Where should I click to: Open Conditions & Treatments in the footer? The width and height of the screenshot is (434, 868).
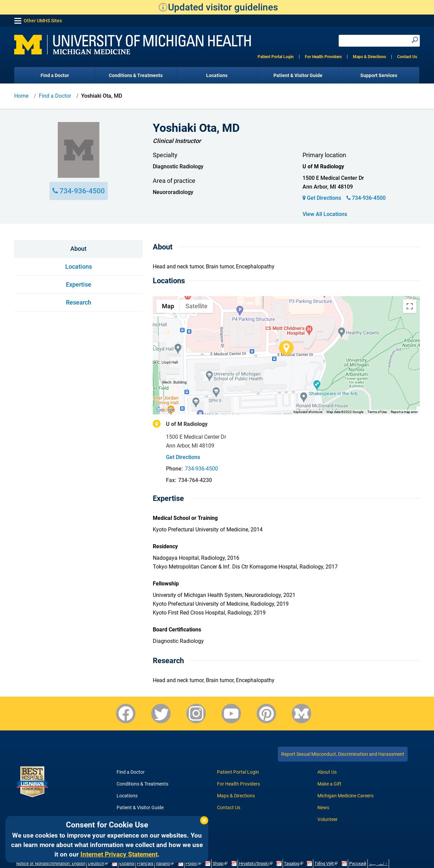click(142, 784)
